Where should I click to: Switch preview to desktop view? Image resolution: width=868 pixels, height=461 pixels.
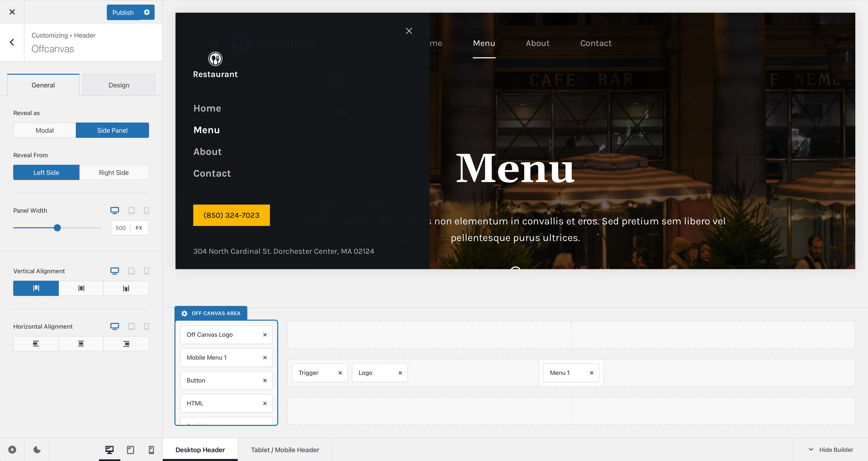click(x=110, y=449)
